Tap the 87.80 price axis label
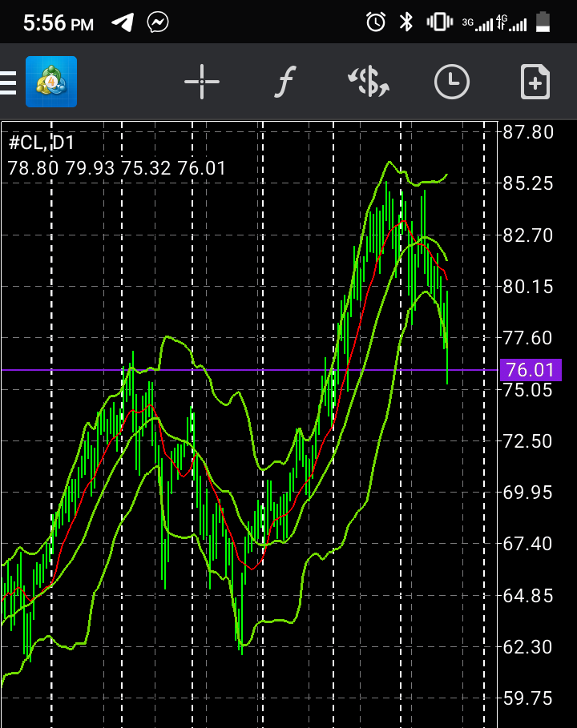 [527, 132]
